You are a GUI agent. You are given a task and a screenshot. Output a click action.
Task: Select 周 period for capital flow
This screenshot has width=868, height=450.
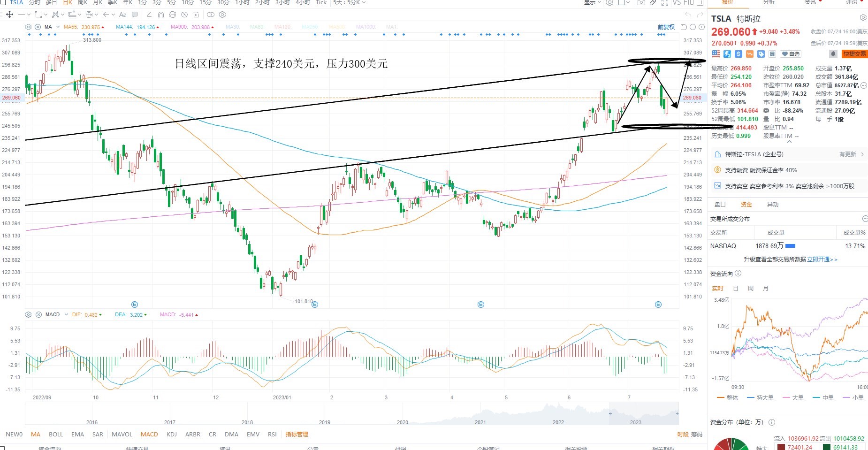tap(750, 288)
